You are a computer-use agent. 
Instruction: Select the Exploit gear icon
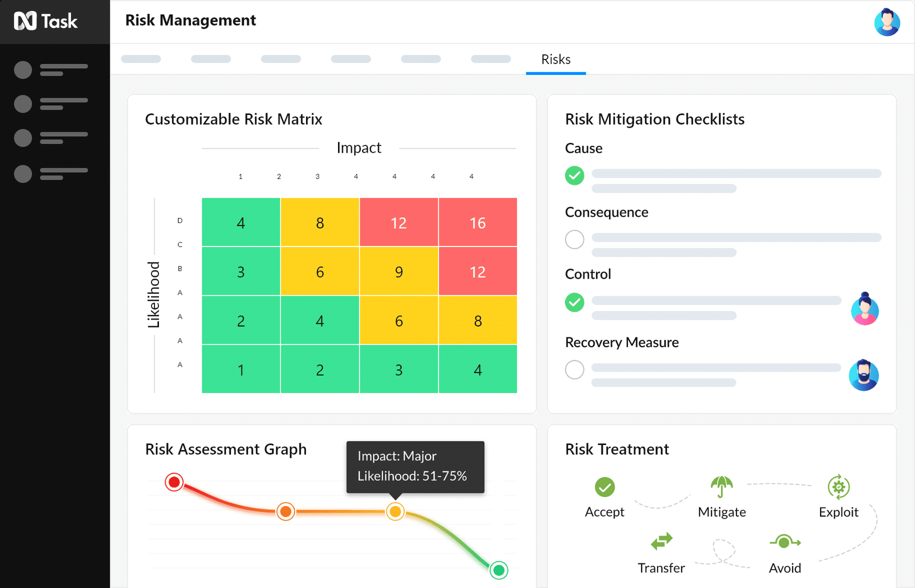[x=838, y=487]
